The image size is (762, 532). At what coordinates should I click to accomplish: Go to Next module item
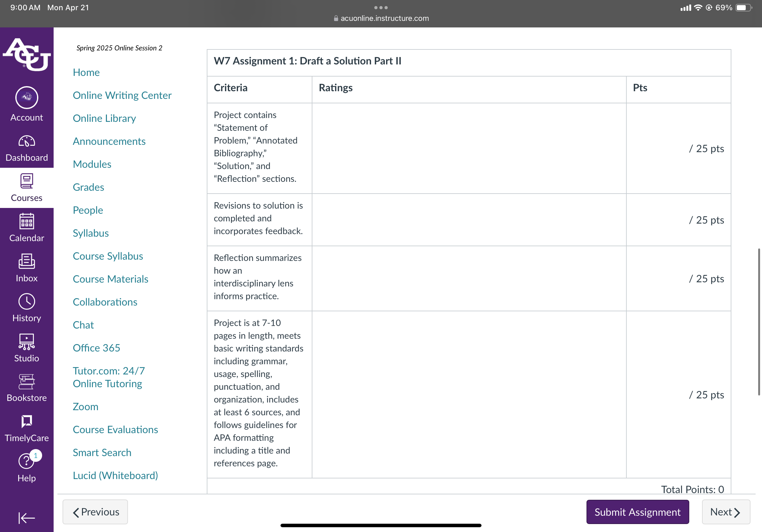coord(726,512)
